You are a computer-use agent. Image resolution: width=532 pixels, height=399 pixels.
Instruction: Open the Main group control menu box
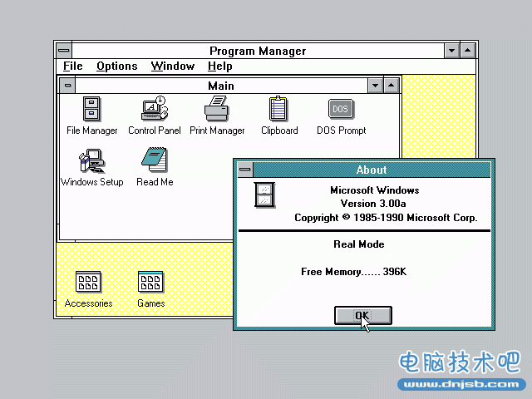[x=67, y=86]
